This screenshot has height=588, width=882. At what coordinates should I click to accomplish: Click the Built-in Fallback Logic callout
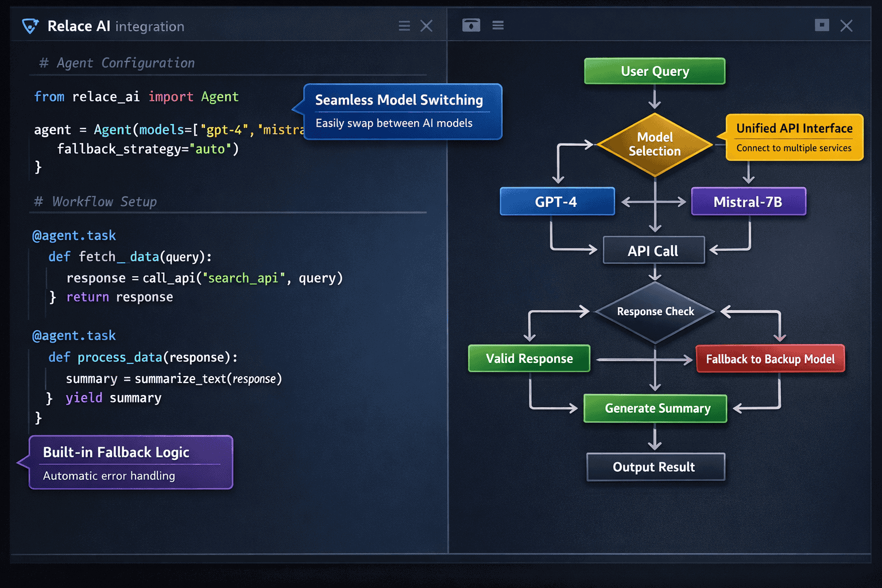point(130,462)
